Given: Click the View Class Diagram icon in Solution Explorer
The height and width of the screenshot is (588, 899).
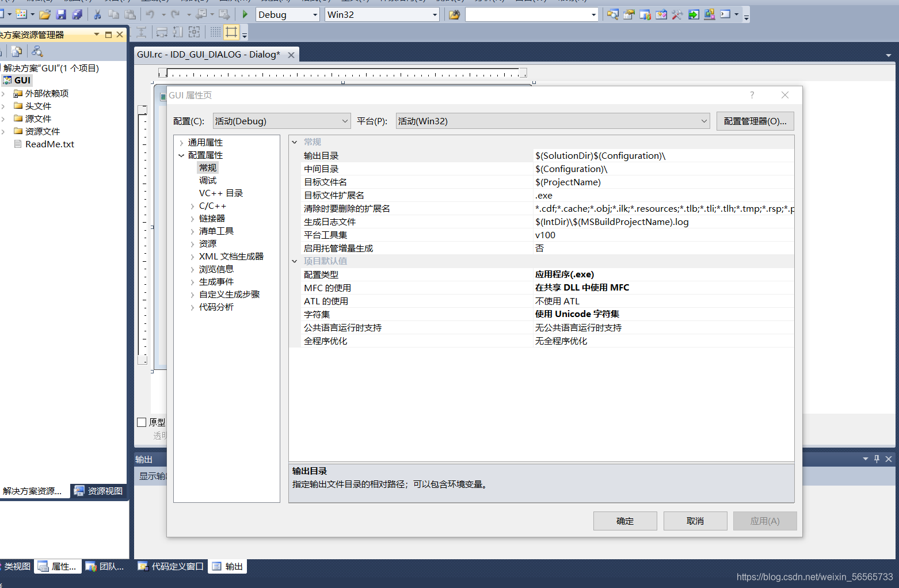Looking at the screenshot, I should click(37, 52).
